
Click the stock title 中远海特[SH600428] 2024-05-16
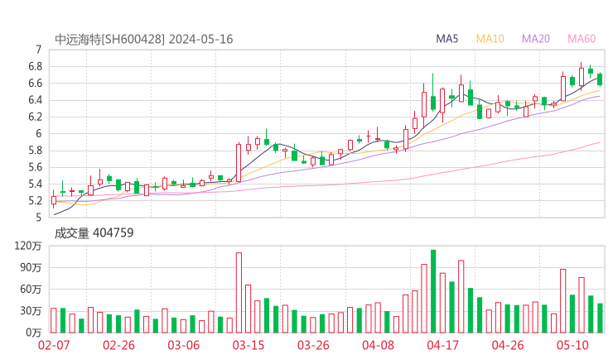tap(143, 39)
